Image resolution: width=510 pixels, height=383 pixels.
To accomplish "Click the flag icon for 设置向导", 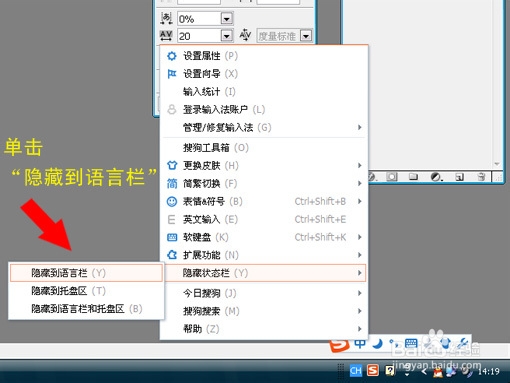I will [x=172, y=74].
